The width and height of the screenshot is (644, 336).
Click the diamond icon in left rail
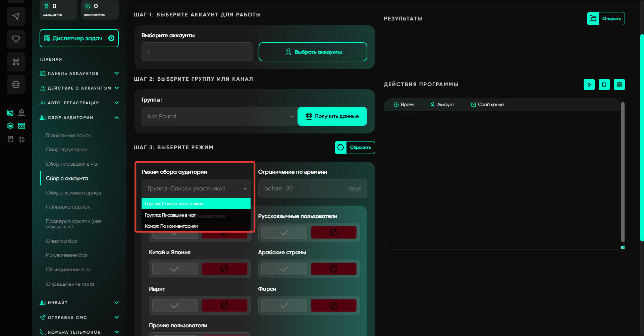16,39
